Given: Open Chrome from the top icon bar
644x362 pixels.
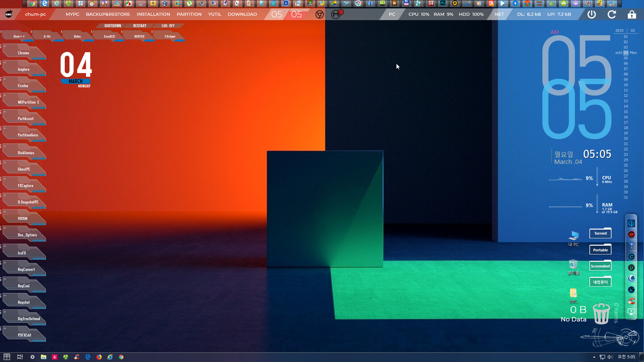Looking at the screenshot, I should coord(32,4).
